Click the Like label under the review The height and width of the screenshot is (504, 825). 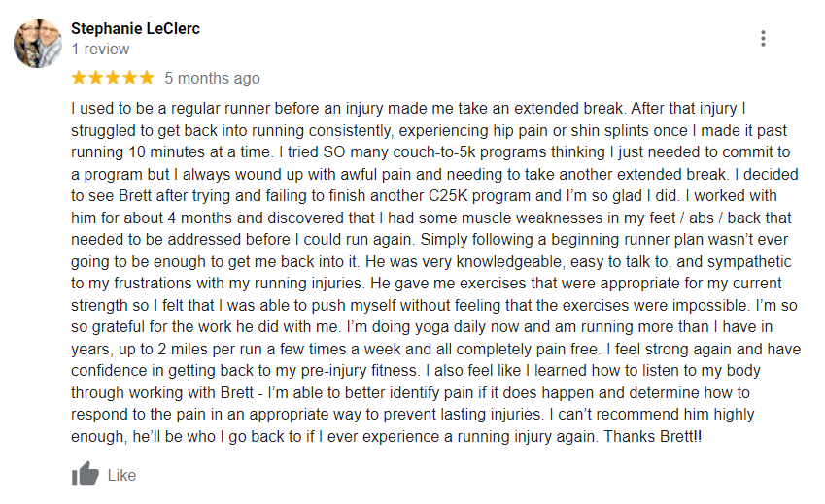pyautogui.click(x=121, y=475)
